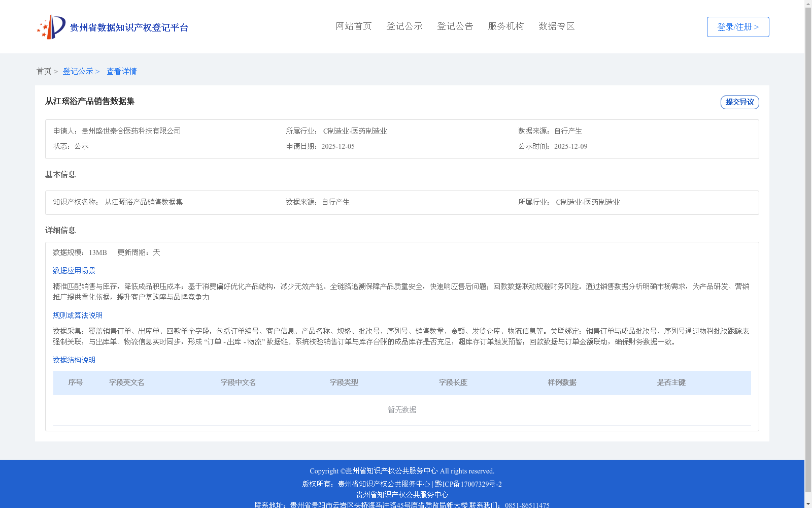This screenshot has width=812, height=508.
Task: Click the 详细信息 section heading
Action: click(x=60, y=230)
